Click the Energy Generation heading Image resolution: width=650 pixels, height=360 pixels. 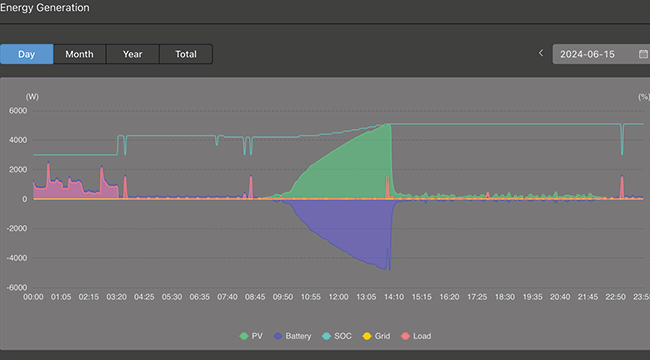(x=45, y=8)
